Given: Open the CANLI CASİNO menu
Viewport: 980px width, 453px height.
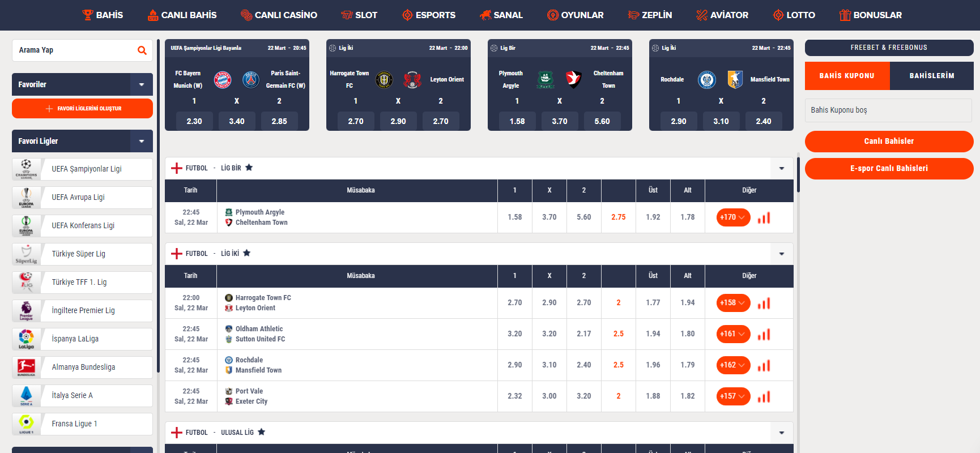Looking at the screenshot, I should pos(279,15).
